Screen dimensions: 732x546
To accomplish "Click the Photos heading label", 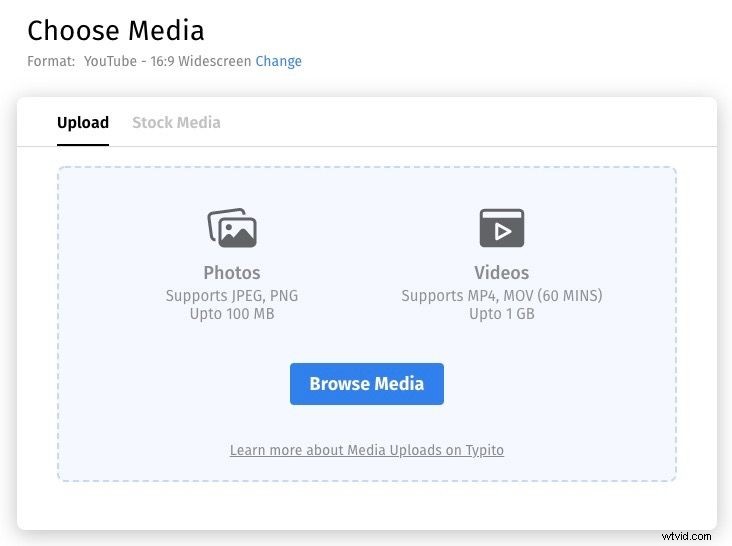I will pyautogui.click(x=232, y=273).
